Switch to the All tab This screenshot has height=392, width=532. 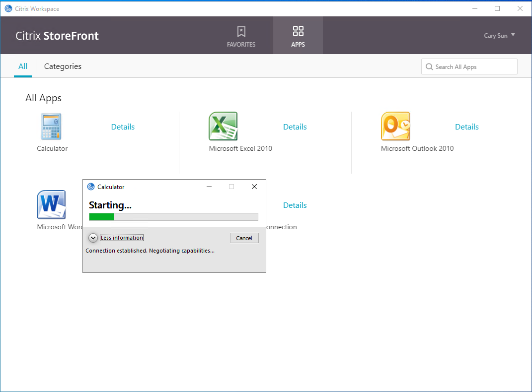tap(23, 66)
